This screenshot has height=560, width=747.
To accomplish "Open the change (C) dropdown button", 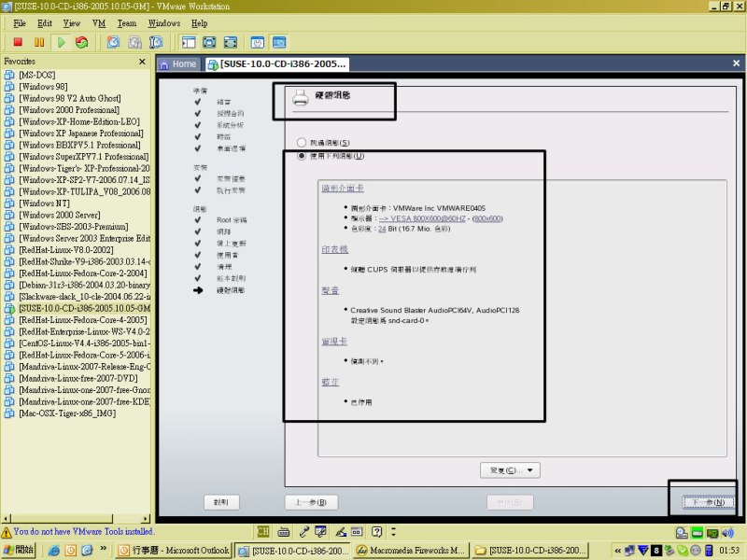I will 510,470.
